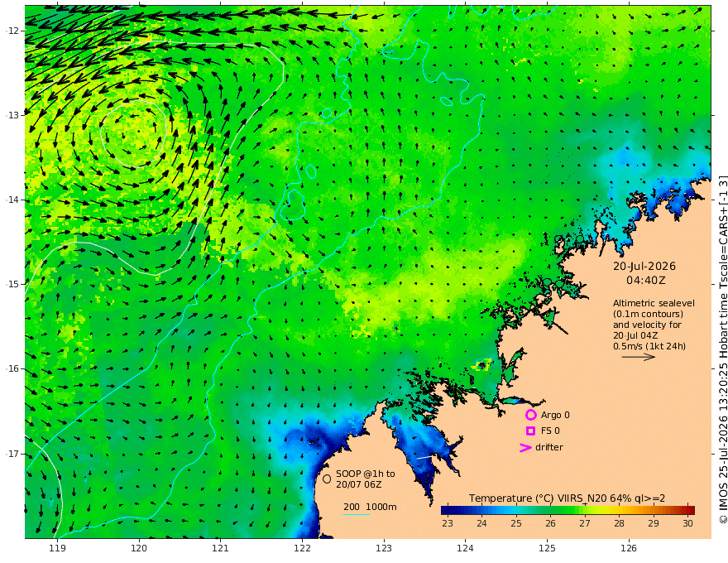Click colour bar tick label 23
Image resolution: width=728 pixels, height=563 pixels.
(448, 523)
